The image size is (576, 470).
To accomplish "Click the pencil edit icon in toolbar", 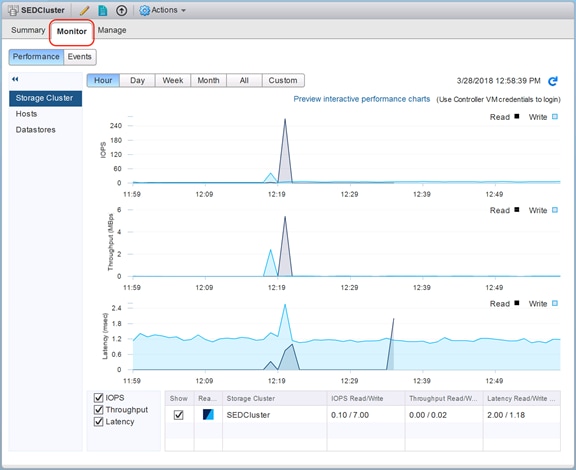I will [84, 10].
